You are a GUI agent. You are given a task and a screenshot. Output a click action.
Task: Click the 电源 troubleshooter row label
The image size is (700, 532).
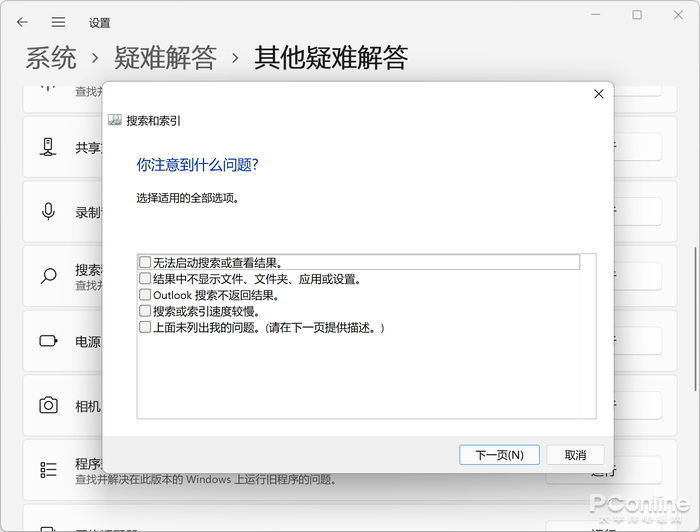[x=88, y=341]
